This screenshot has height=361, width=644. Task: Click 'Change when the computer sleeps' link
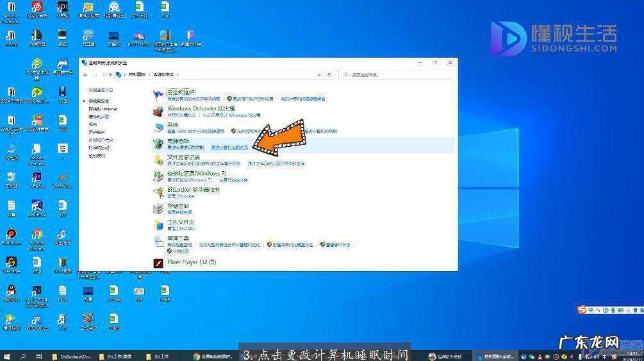pos(229,147)
